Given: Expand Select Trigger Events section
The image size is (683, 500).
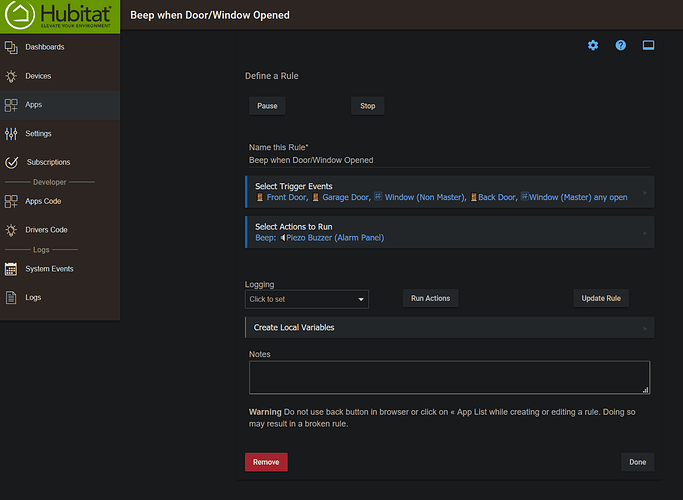Looking at the screenshot, I should click(x=449, y=192).
